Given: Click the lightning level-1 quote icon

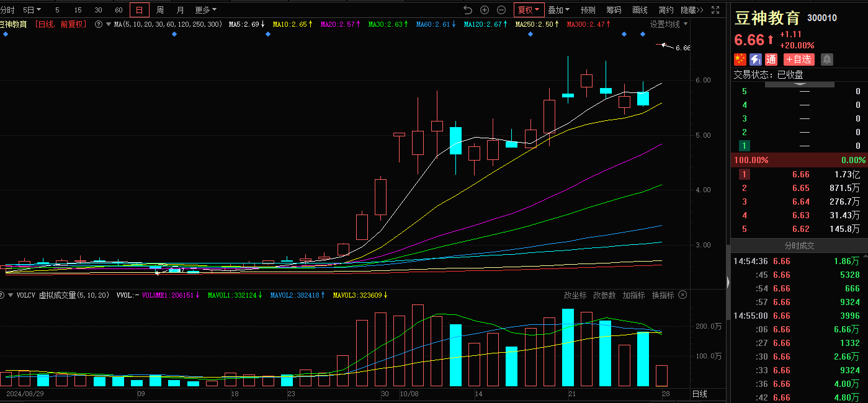Looking at the screenshot, I should pyautogui.click(x=756, y=60).
